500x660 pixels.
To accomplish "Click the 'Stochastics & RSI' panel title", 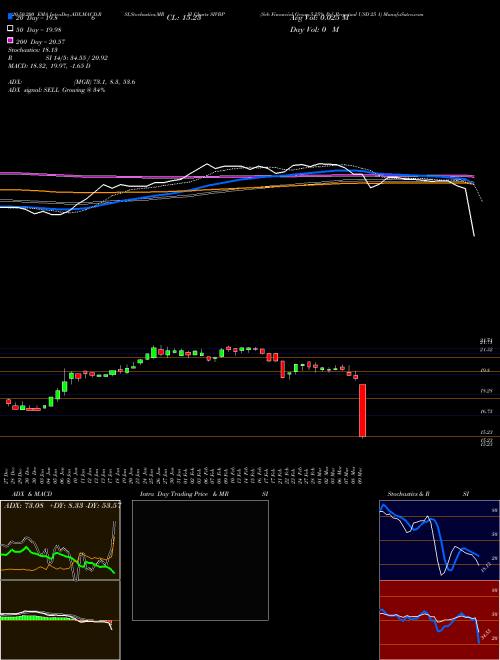I will (428, 494).
